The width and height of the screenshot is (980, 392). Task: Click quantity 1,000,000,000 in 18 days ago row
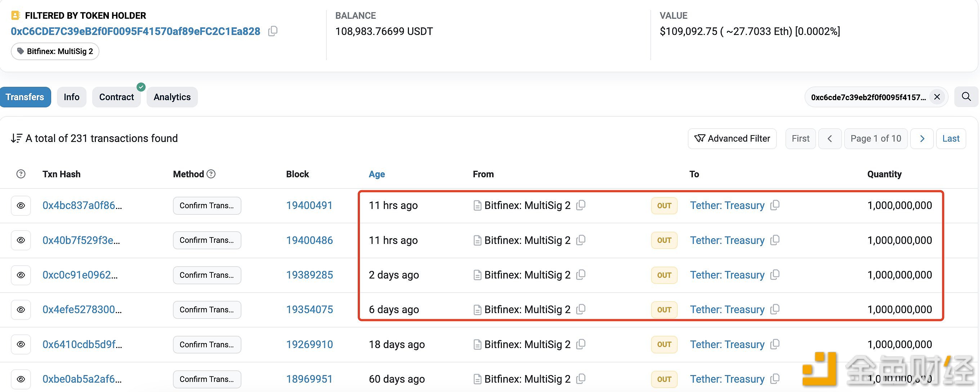click(899, 344)
